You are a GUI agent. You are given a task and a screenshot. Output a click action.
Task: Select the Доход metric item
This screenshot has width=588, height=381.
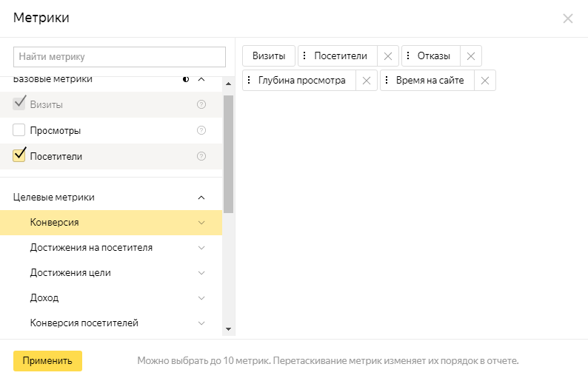coord(44,298)
